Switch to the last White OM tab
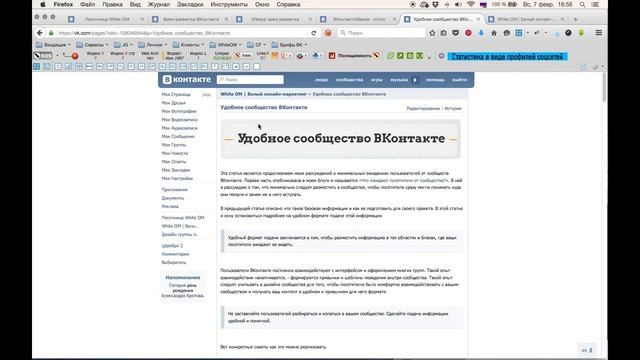This screenshot has height=360, width=640. [527, 19]
